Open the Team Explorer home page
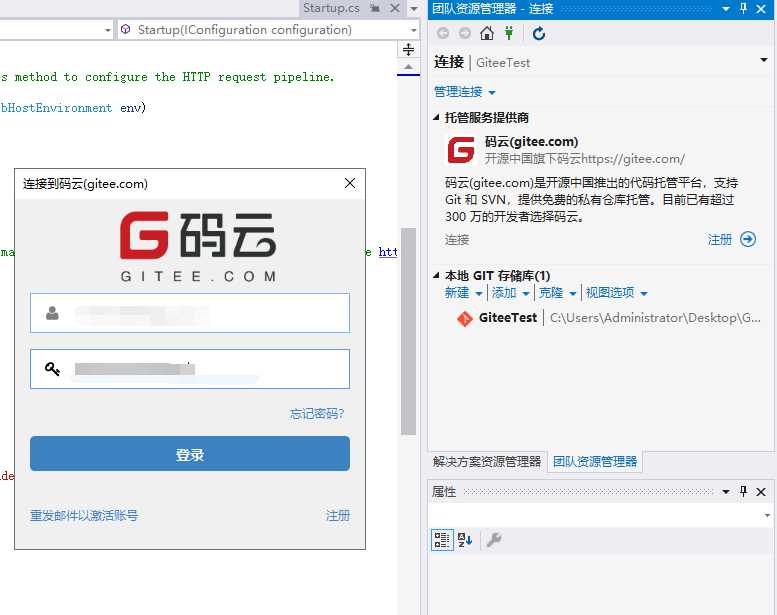The width and height of the screenshot is (777, 615). click(x=487, y=33)
